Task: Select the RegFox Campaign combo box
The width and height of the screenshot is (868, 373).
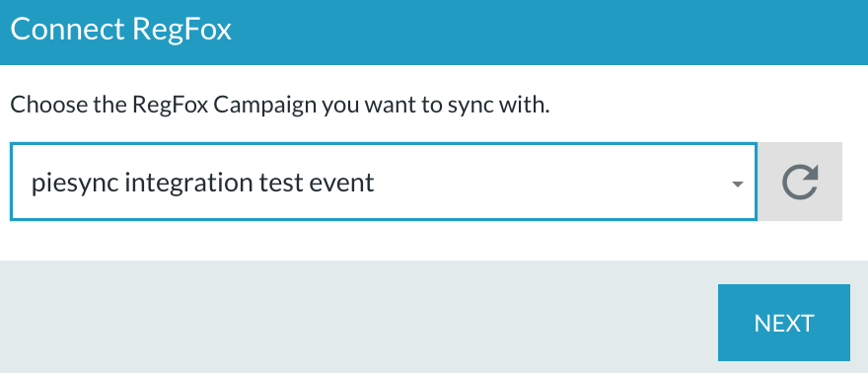Action: (x=383, y=182)
